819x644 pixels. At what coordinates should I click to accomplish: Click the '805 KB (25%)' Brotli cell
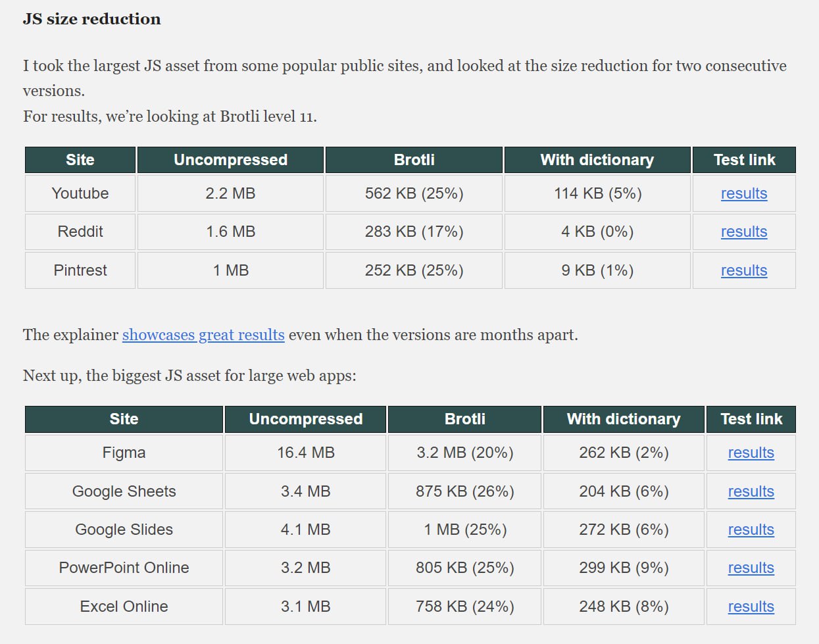click(465, 568)
